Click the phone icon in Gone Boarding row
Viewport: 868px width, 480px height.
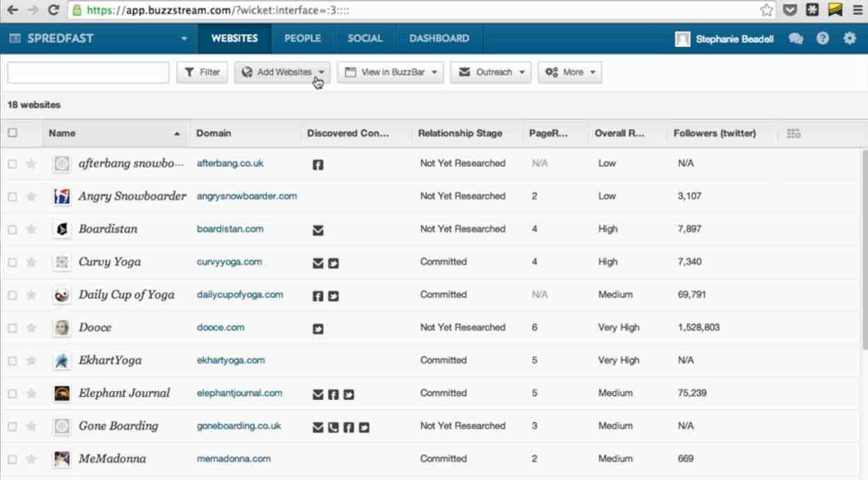(333, 427)
